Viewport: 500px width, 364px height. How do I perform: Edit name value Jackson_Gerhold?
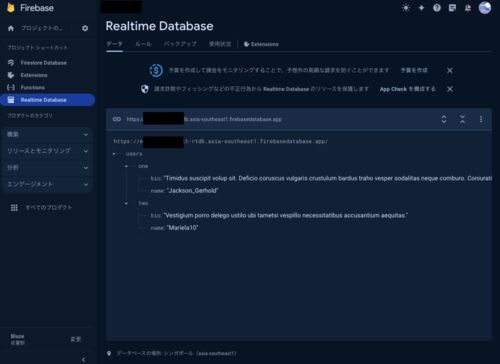192,191
